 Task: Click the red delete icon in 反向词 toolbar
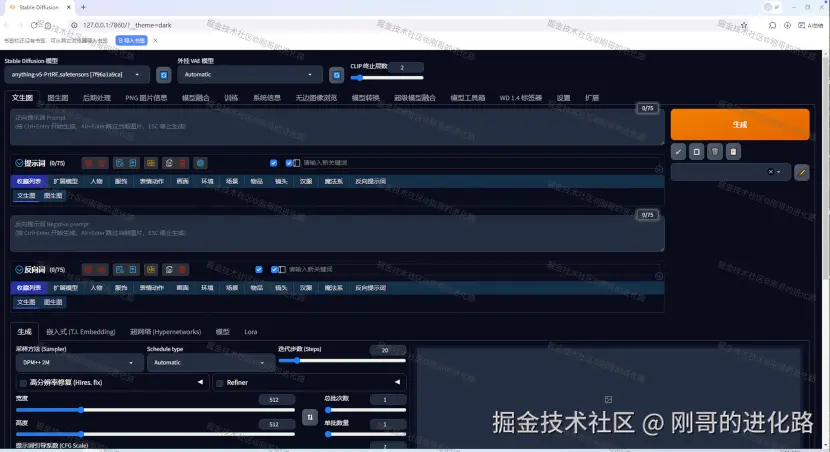pos(182,269)
